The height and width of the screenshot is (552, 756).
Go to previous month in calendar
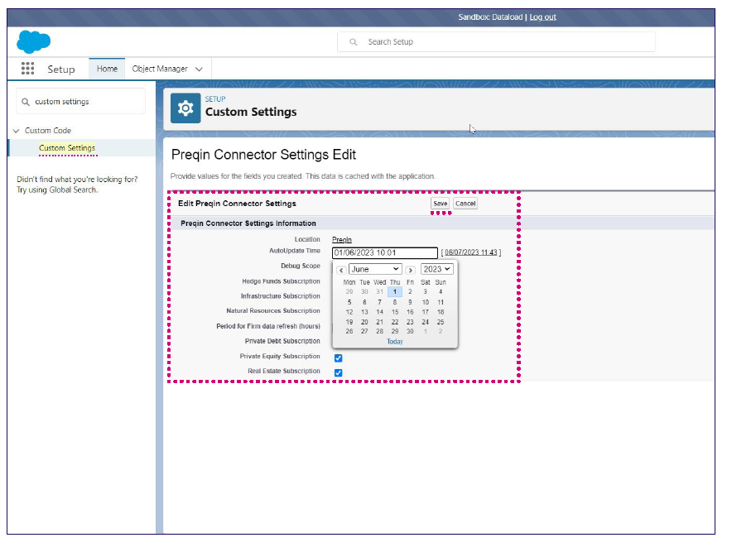(x=341, y=270)
